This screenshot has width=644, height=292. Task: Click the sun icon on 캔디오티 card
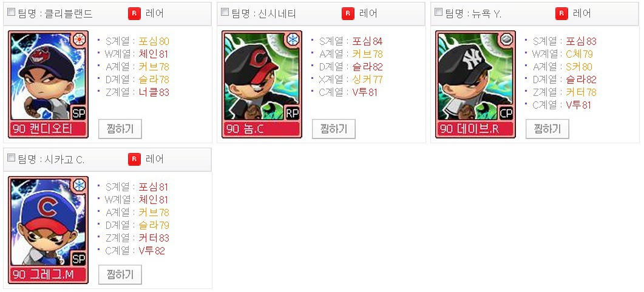click(x=78, y=39)
